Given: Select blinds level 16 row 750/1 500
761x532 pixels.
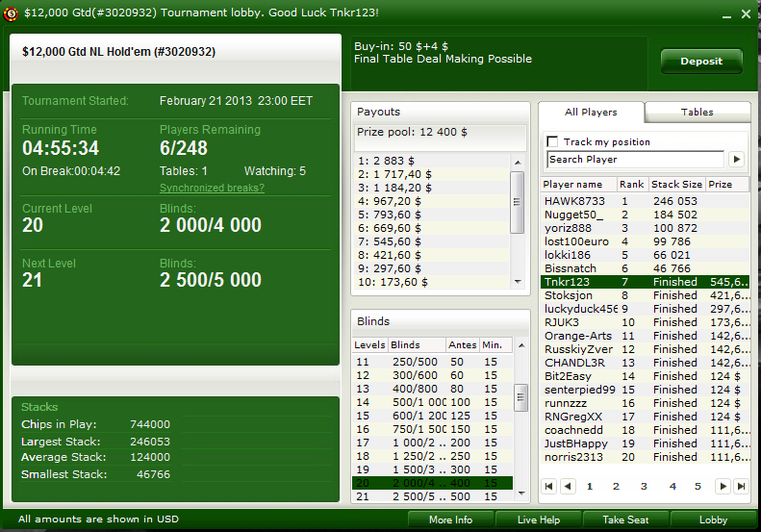Looking at the screenshot, I should (432, 429).
